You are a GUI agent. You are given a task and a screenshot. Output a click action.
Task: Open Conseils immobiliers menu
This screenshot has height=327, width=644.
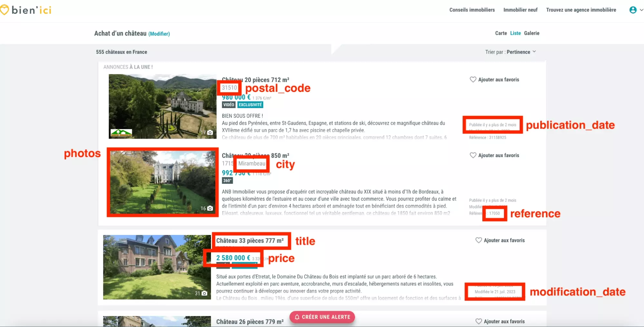[x=472, y=10]
